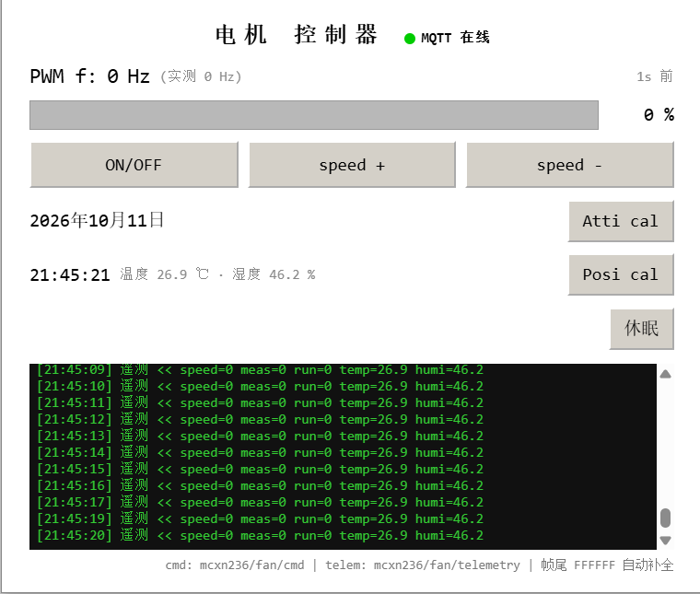Click the date 2026年10月11日
This screenshot has width=700, height=594.
pyautogui.click(x=97, y=220)
